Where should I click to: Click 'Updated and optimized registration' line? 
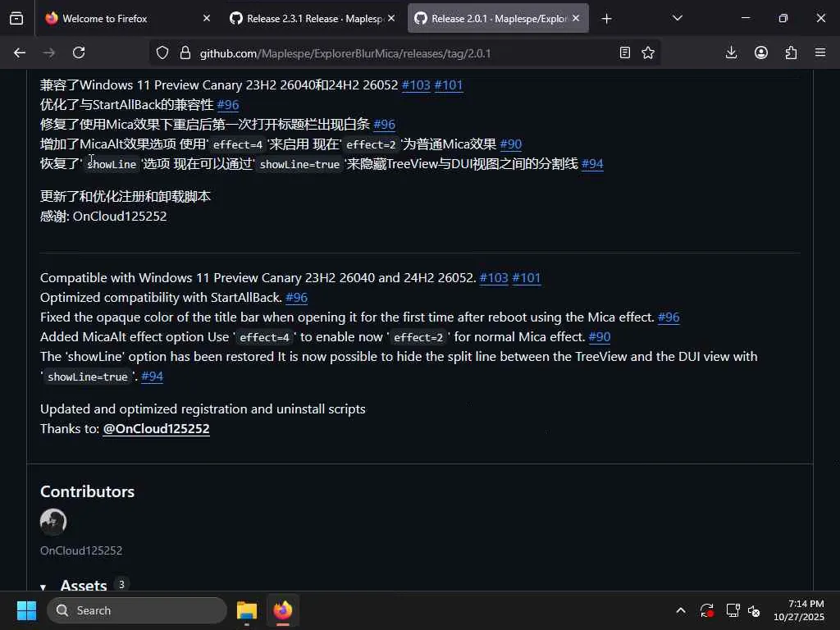pos(203,409)
